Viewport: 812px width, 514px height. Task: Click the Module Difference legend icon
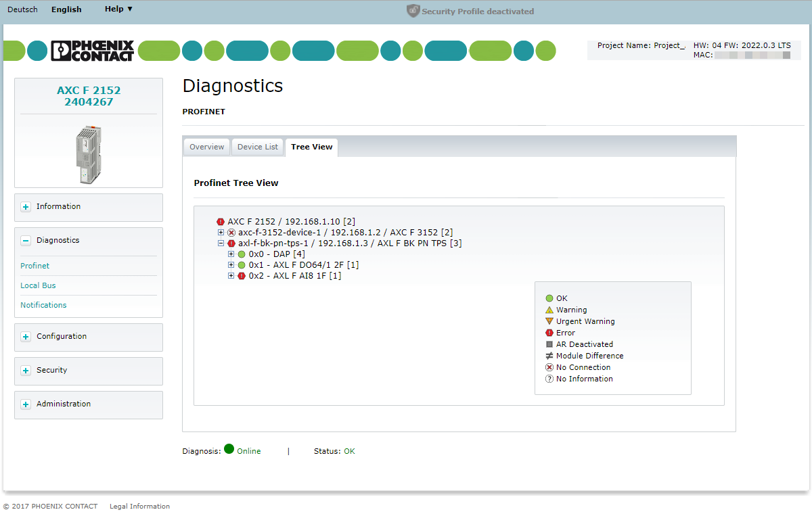[x=549, y=356]
